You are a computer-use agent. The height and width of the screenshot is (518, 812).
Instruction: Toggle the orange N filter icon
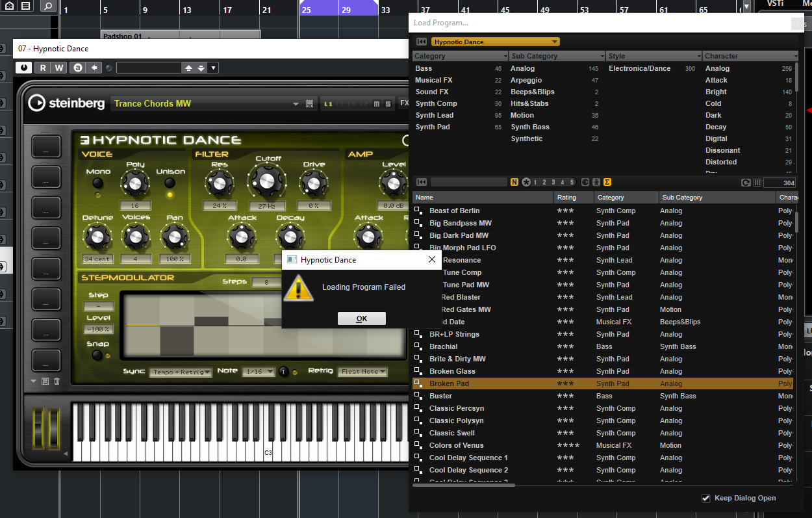point(514,182)
